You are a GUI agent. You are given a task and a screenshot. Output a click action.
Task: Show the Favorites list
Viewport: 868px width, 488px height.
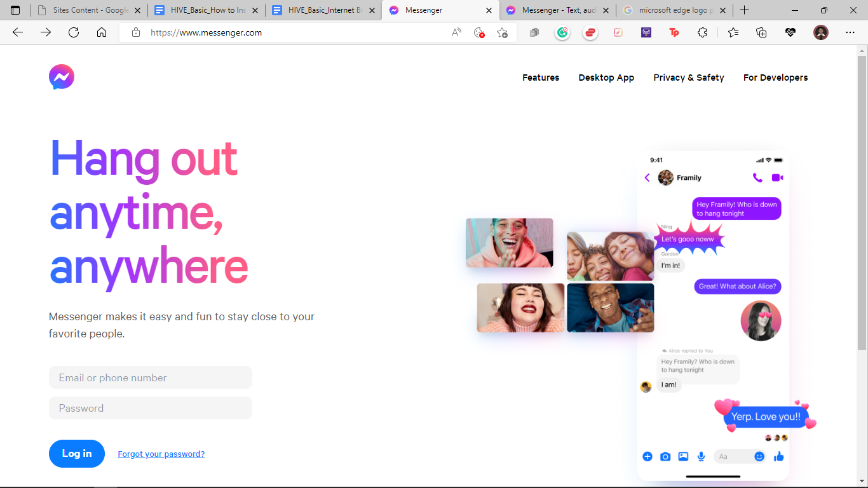pos(733,32)
